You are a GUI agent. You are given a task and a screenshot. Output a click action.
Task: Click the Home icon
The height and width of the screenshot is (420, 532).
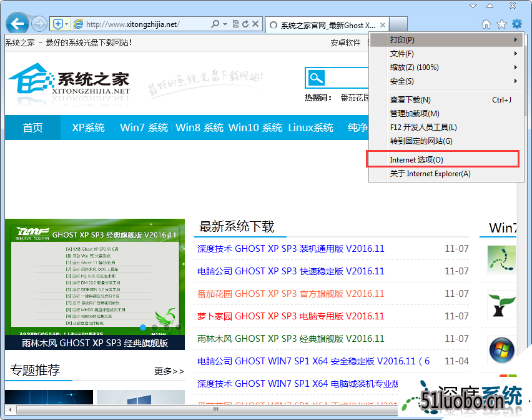coord(486,24)
